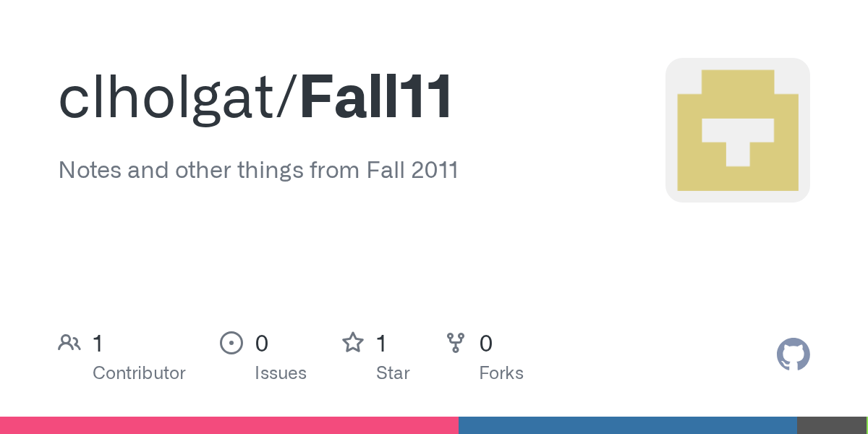Select the "Issues" label
Screen dimensions: 868x434
[x=281, y=373]
